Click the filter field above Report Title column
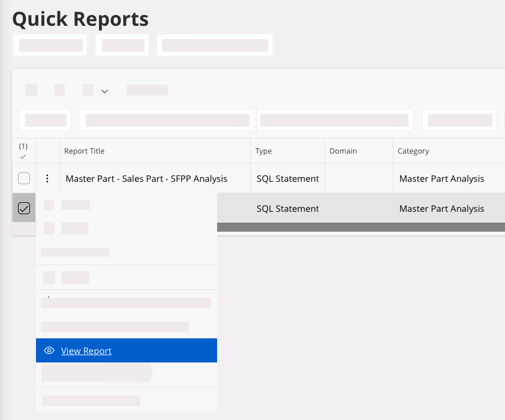This screenshot has height=420, width=505. click(167, 120)
